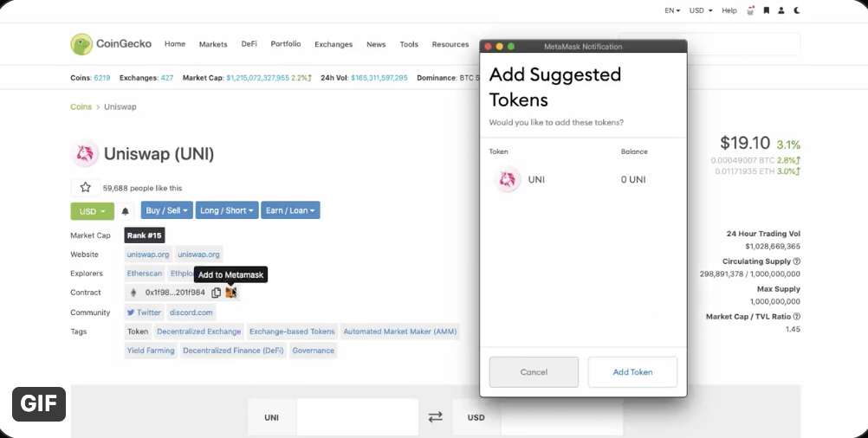Viewport: 868px width, 438px height.
Task: Click the candy jar icon in top bar
Action: pyautogui.click(x=751, y=10)
